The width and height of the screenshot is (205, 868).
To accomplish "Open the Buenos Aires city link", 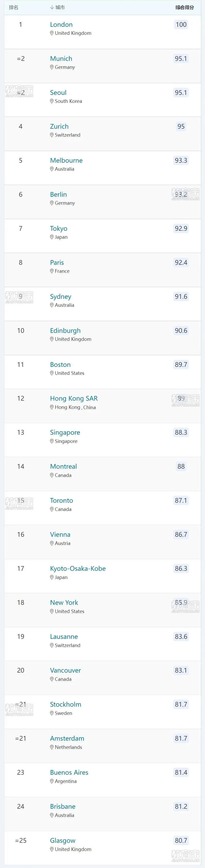I will [69, 772].
